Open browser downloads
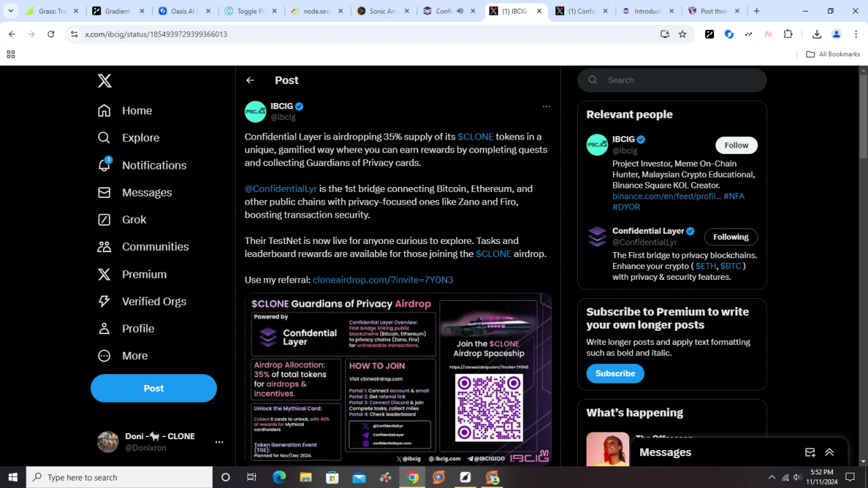This screenshot has width=868, height=488. click(x=816, y=34)
